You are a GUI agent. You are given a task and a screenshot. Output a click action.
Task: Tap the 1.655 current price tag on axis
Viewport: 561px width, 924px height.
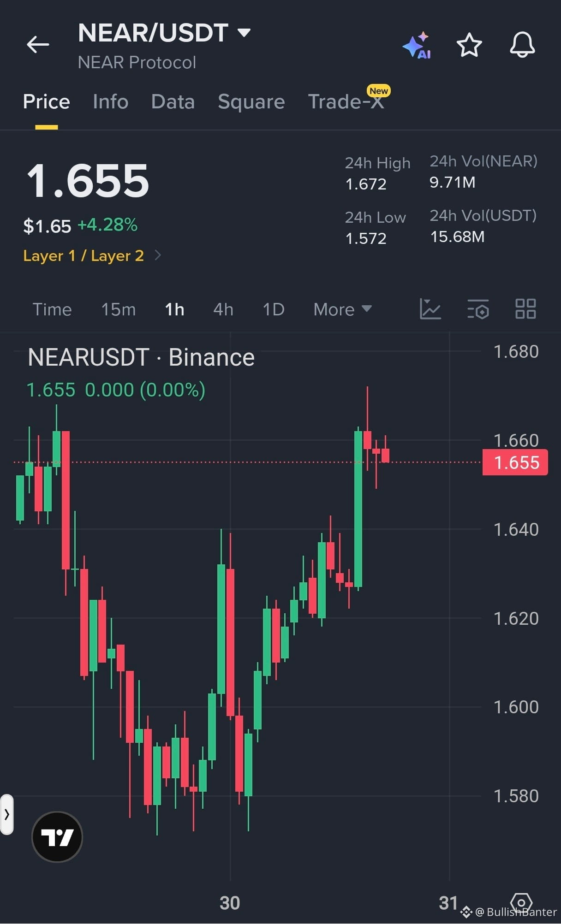point(515,462)
